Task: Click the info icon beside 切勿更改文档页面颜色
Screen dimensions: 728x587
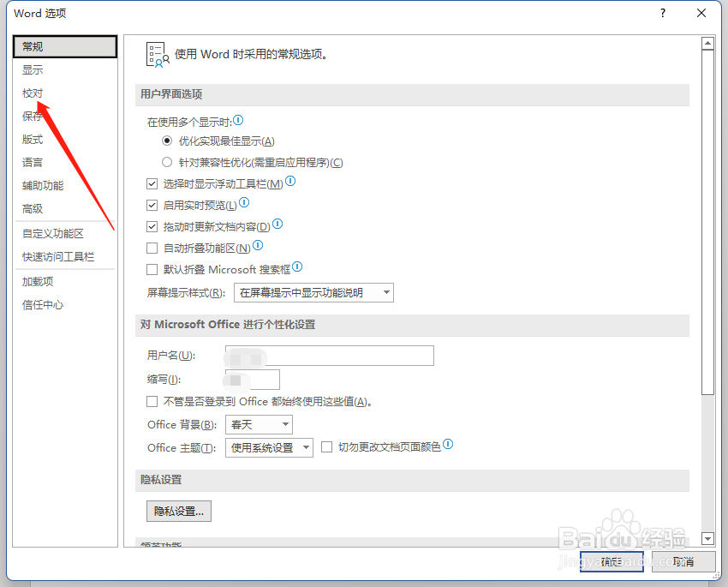Action: coord(448,444)
